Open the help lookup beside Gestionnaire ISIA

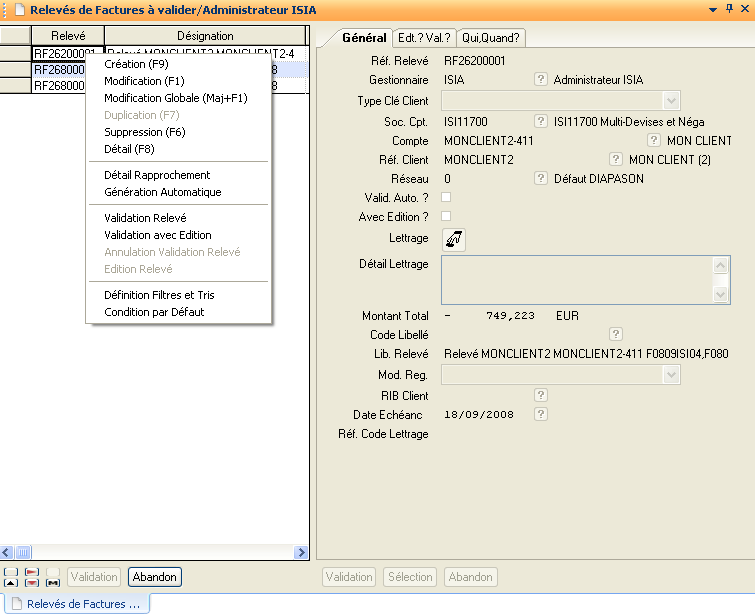(x=541, y=80)
